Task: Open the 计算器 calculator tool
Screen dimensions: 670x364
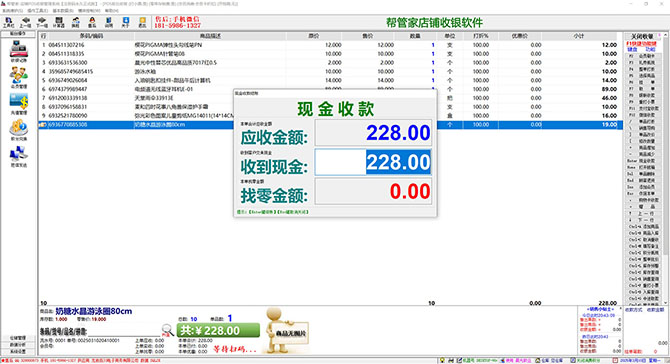Action: click(x=59, y=22)
